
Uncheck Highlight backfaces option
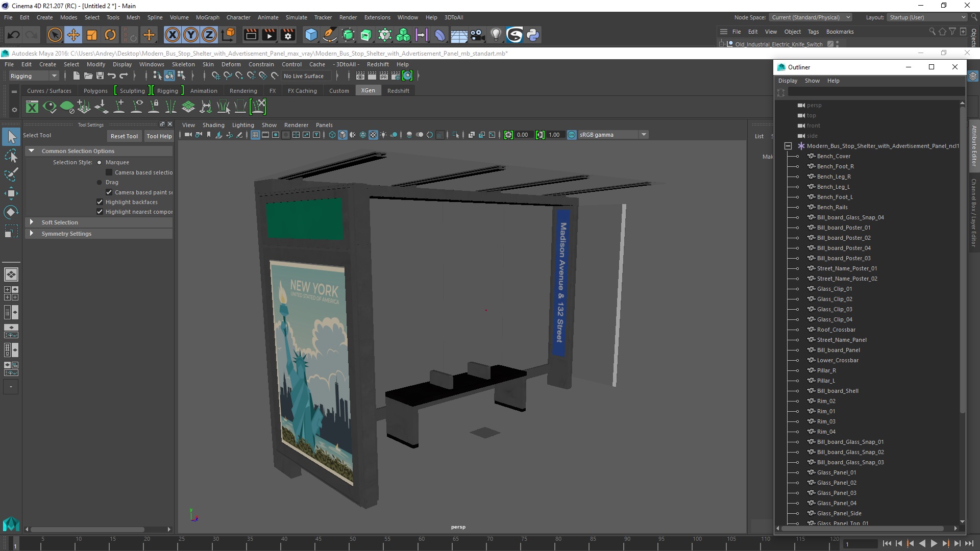coord(100,202)
